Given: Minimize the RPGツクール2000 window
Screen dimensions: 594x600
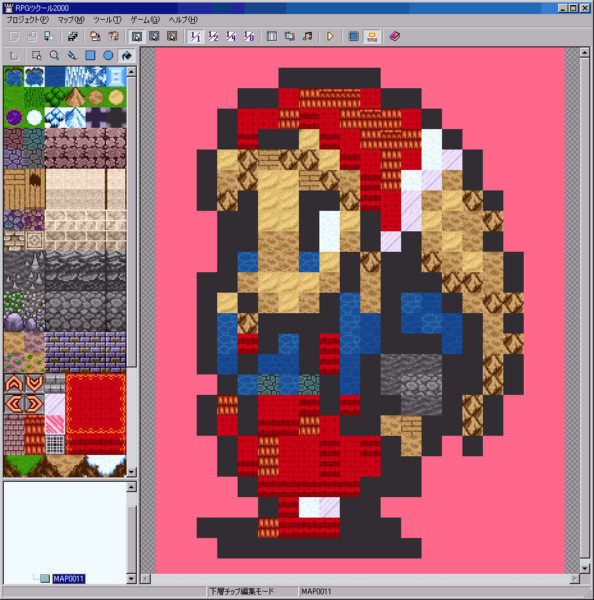Looking at the screenshot, I should tap(562, 8).
